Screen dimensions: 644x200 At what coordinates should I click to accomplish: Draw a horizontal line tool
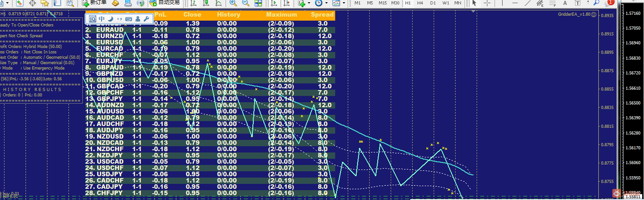[x=515, y=3]
